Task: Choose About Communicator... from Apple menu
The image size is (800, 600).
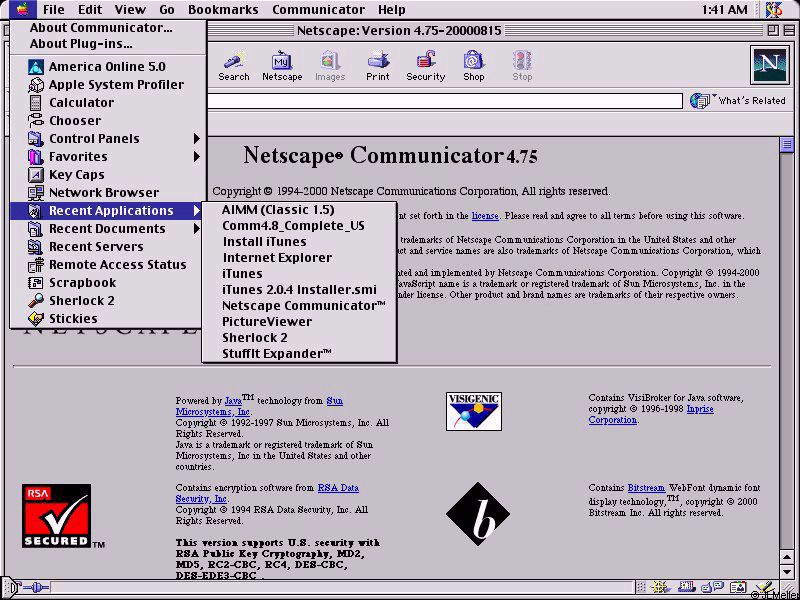Action: [108, 28]
